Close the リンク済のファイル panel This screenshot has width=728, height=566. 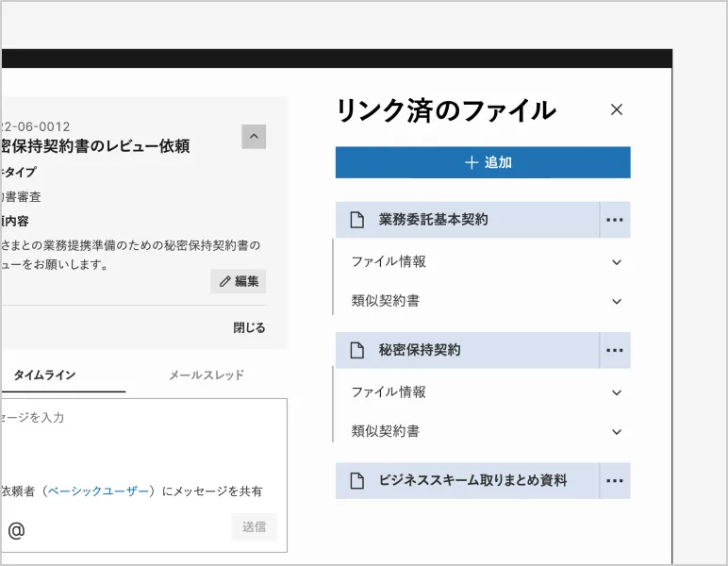coord(617,109)
